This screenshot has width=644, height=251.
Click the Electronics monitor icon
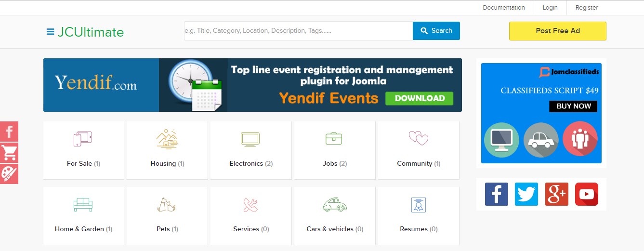point(250,139)
